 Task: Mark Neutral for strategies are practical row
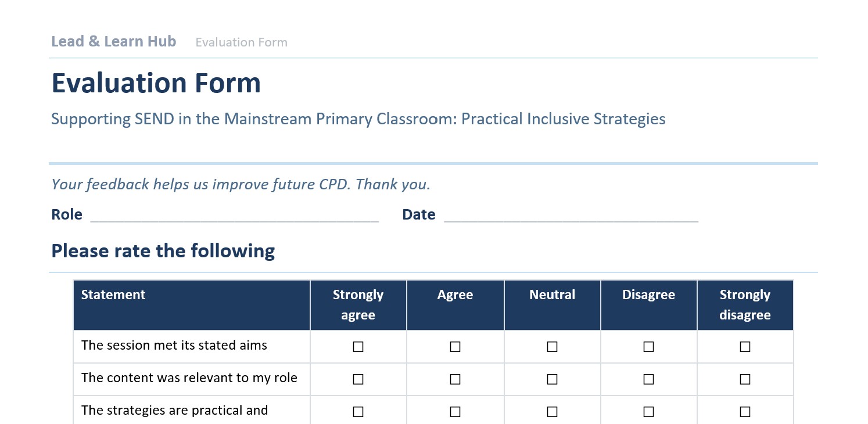click(552, 412)
